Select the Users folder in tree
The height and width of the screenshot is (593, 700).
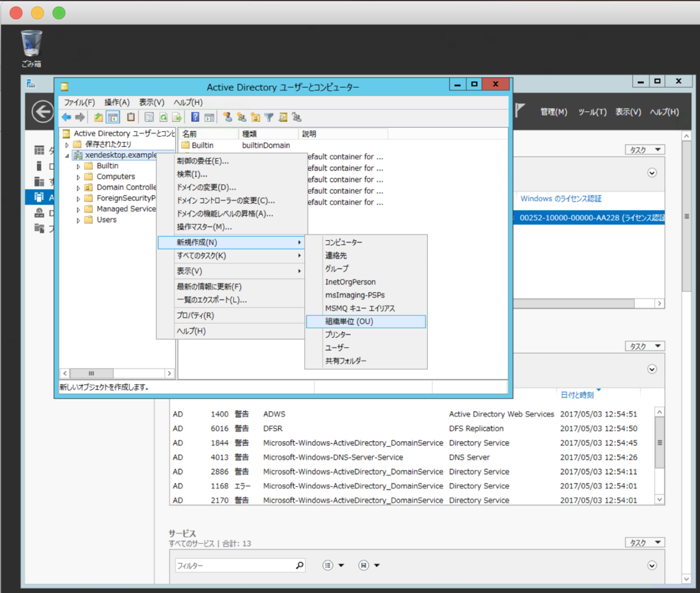(106, 220)
